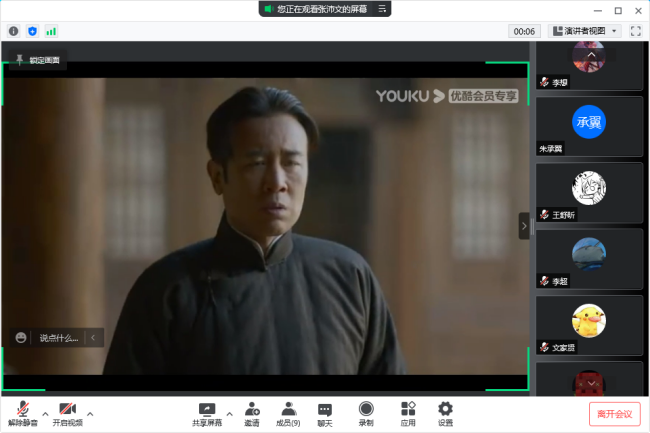This screenshot has height=433, width=650.
Task: Start recording with the 录制 icon
Action: pyautogui.click(x=366, y=410)
